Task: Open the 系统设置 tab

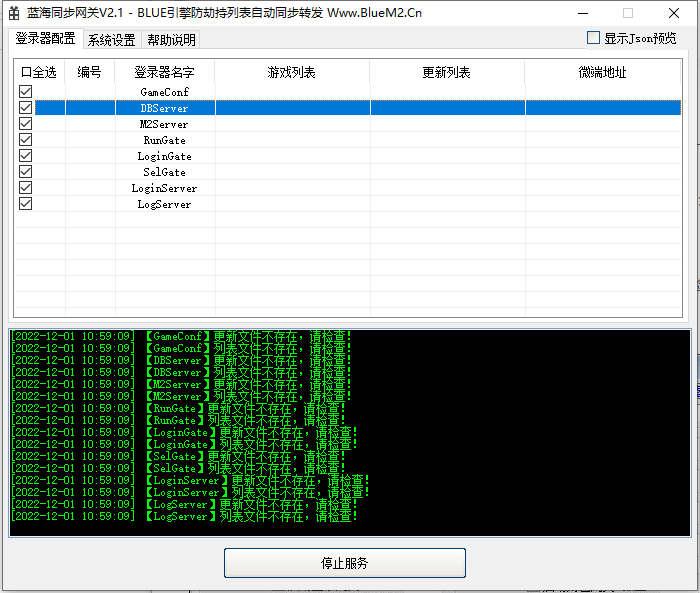Action: (112, 40)
